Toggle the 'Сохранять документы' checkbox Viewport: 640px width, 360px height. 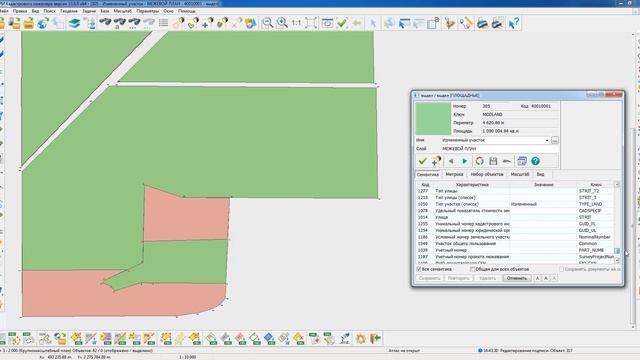(x=562, y=269)
